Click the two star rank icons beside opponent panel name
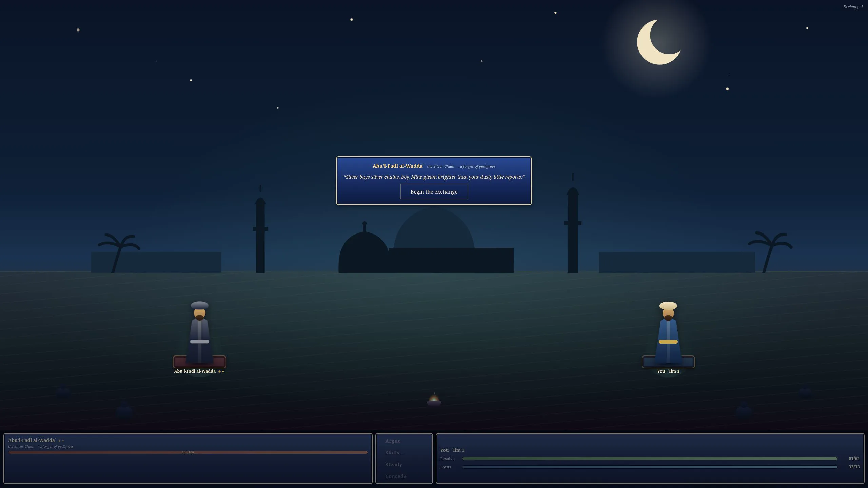This screenshot has width=868, height=488. tap(61, 441)
